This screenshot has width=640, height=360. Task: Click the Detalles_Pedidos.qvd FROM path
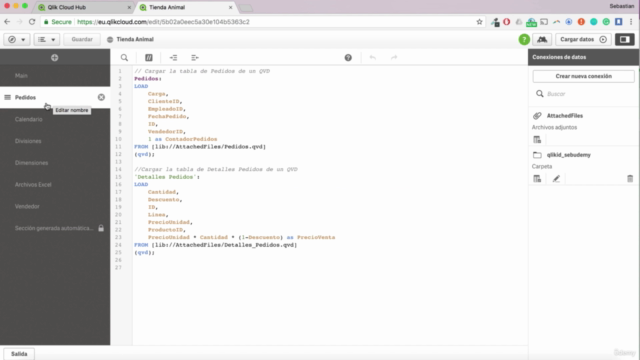(216, 245)
